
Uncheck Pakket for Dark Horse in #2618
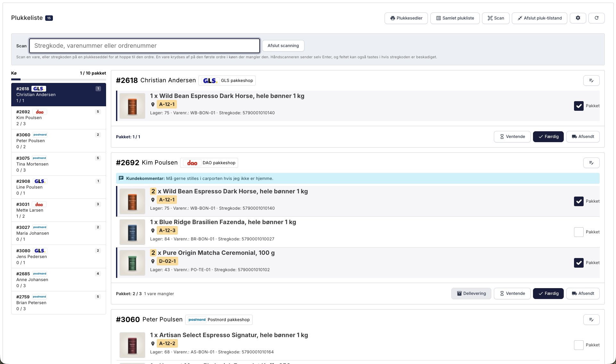(579, 106)
